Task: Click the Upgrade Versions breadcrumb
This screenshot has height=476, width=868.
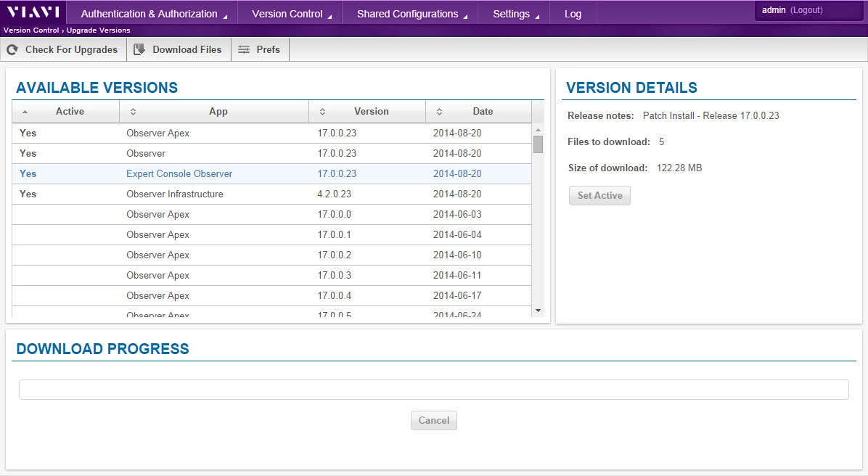Action: click(x=99, y=30)
